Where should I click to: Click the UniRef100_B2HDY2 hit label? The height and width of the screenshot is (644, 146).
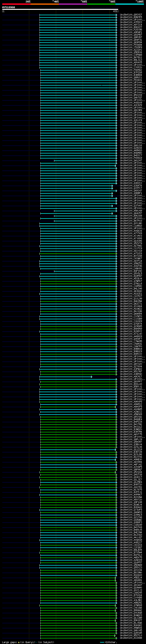point(131,331)
